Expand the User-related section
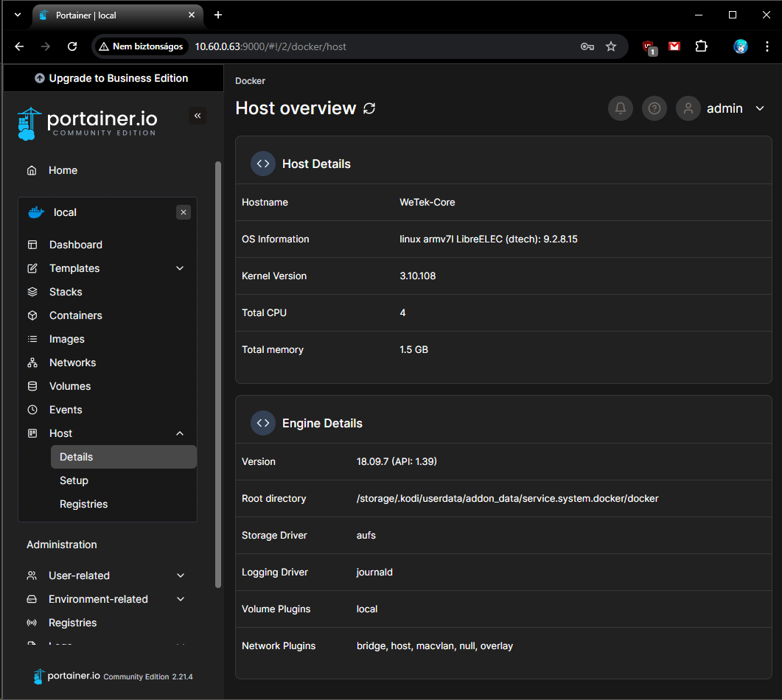Screen dimensions: 782x700 click(181, 575)
